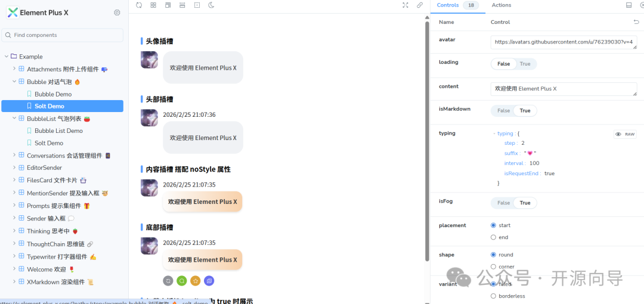Select variant borderless radio
This screenshot has height=304, width=644.
click(493, 296)
